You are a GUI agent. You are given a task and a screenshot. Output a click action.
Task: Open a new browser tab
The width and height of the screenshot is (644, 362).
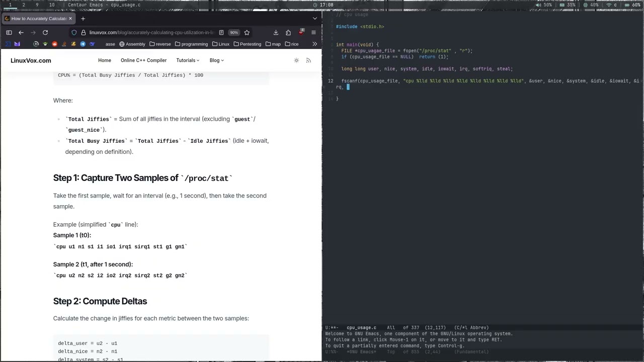coord(83,19)
